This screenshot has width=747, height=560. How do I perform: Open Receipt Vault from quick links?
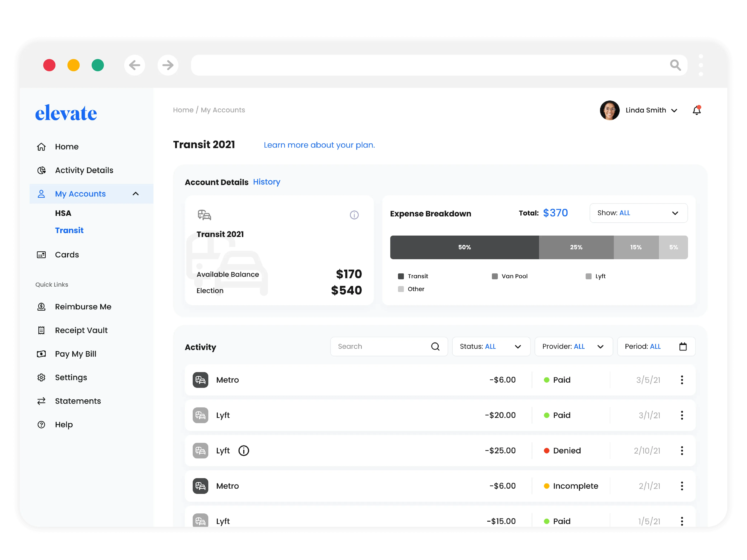click(x=81, y=330)
